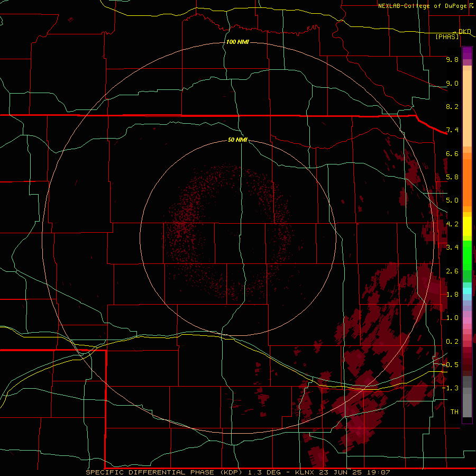Image resolution: width=476 pixels, height=476 pixels.
Task: Click the -0.5 legend value
Action: pos(450,365)
